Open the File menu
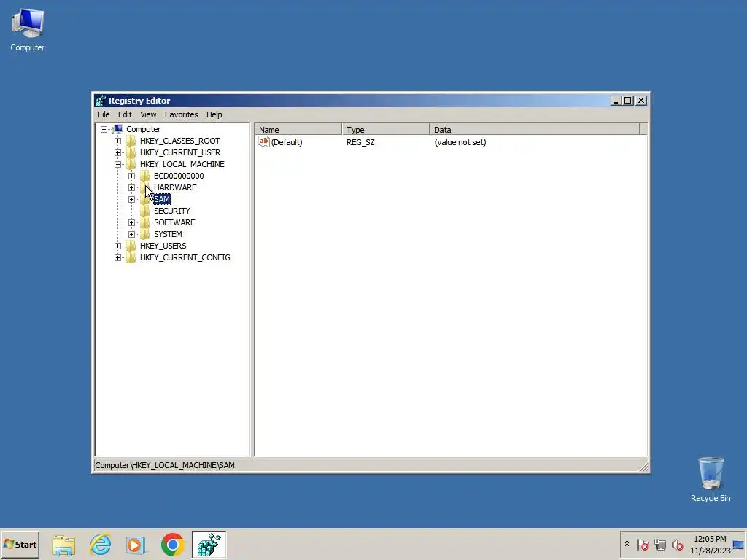 [104, 114]
